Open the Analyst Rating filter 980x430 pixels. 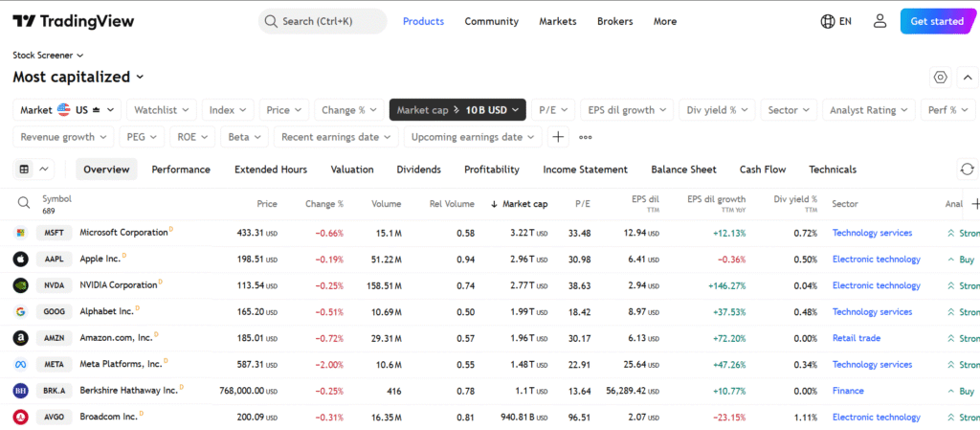pyautogui.click(x=869, y=110)
